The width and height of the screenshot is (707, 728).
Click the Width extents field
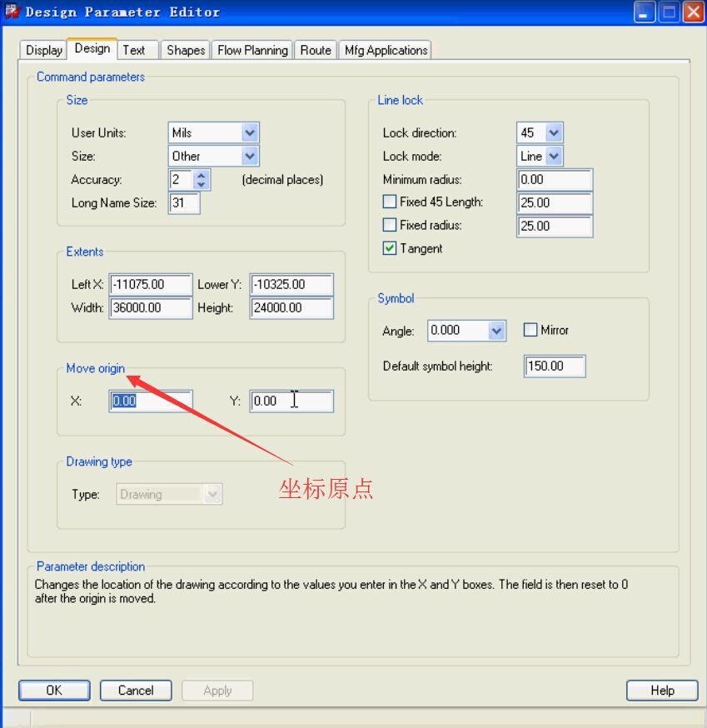[151, 308]
